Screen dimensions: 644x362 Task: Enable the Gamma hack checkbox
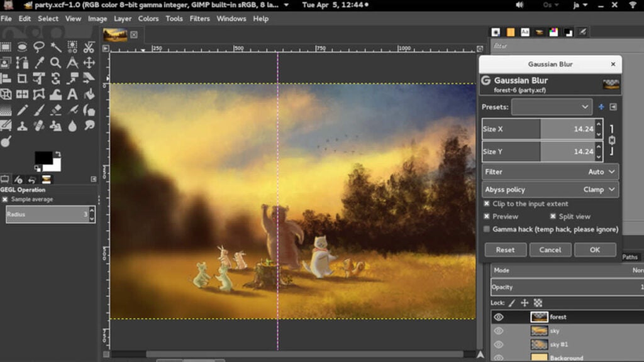(x=487, y=229)
